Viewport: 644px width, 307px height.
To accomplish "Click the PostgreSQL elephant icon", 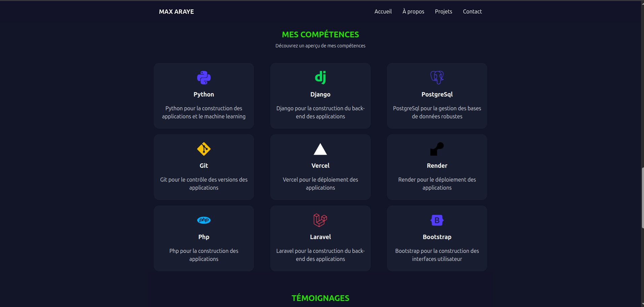I will [x=437, y=77].
